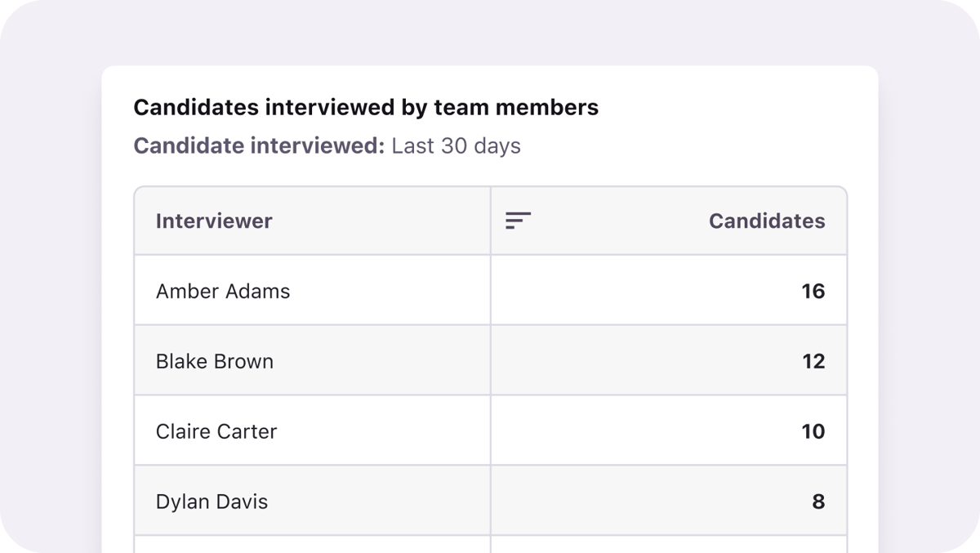This screenshot has height=553, width=980.
Task: Sort by the Interviewer column header
Action: [x=214, y=221]
